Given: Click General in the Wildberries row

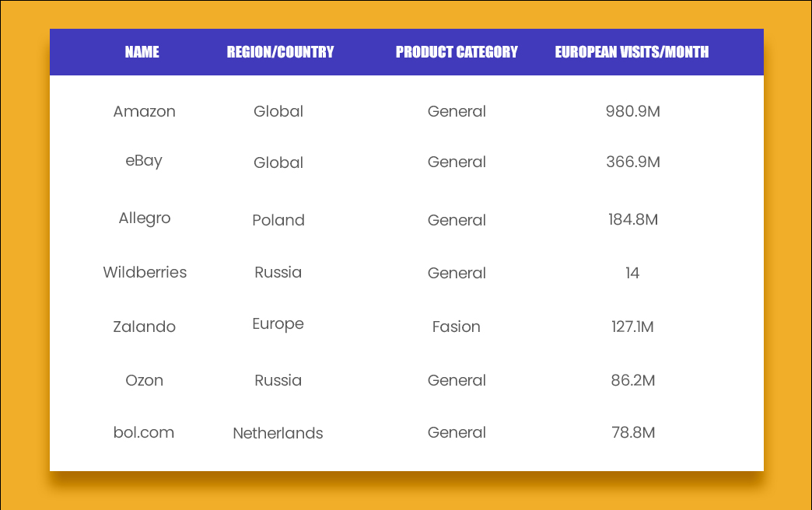Looking at the screenshot, I should click(x=457, y=273).
